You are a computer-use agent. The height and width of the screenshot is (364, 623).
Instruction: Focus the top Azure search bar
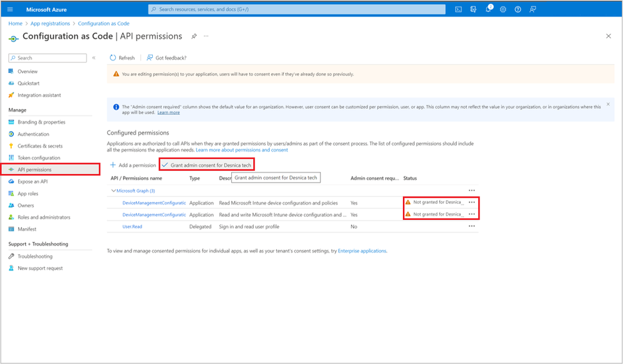pos(297,9)
